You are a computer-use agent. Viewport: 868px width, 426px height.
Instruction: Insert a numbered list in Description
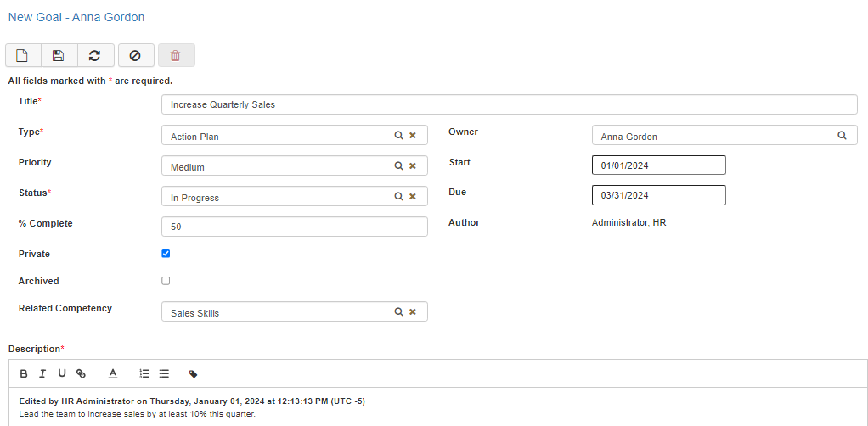[144, 373]
